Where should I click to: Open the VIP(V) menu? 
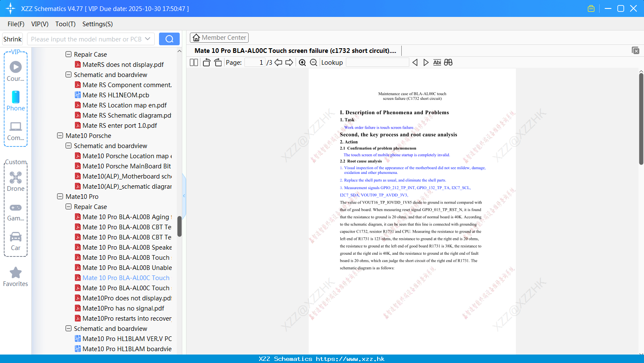click(x=40, y=24)
